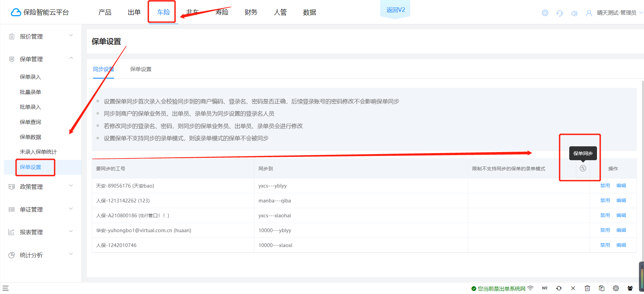Click the copy pages icon in bottom bar

(601, 288)
